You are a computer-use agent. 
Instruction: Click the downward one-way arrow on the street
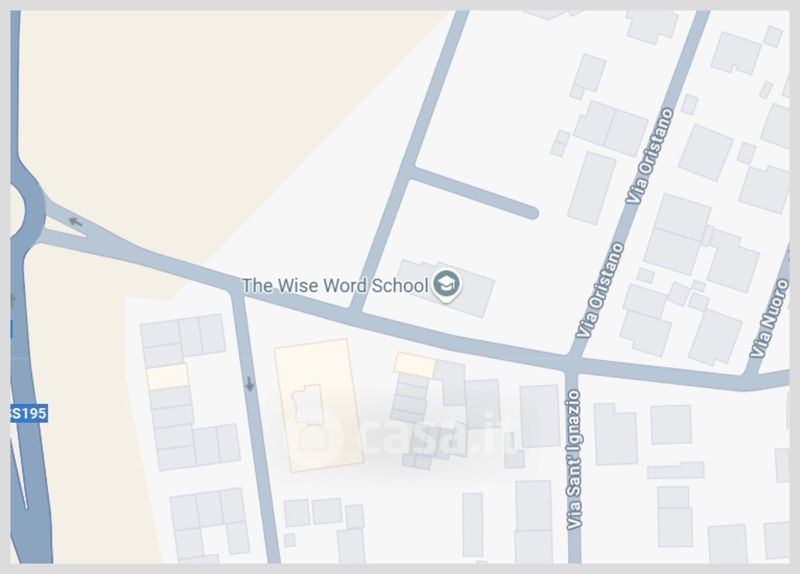[249, 384]
